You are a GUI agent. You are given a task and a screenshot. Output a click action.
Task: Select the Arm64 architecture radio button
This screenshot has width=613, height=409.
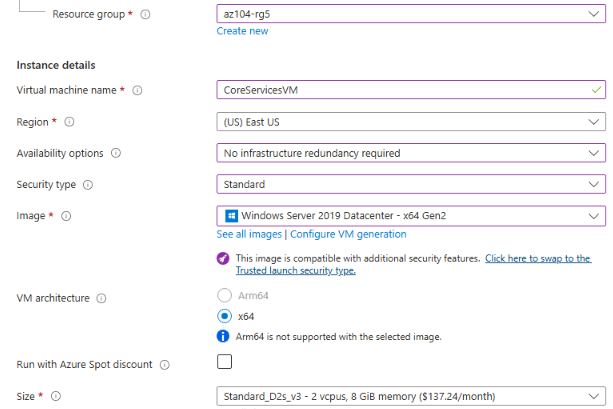[x=225, y=295]
